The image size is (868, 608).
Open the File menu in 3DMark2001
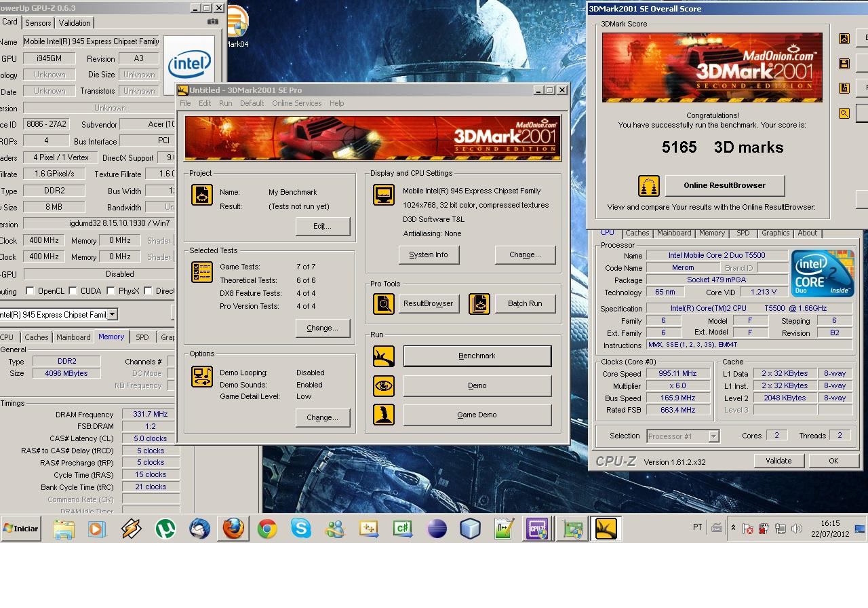tap(185, 103)
